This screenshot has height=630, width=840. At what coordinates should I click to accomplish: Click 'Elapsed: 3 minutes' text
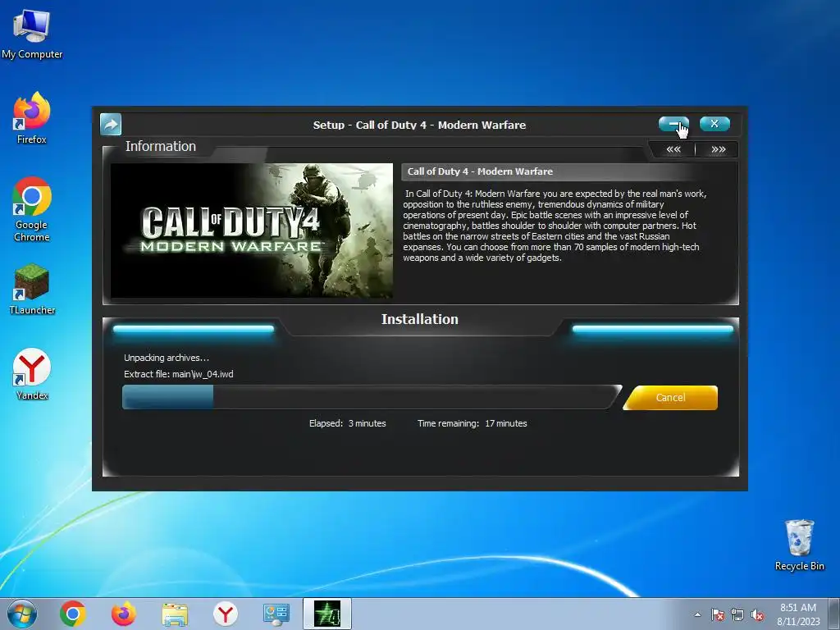(x=347, y=423)
